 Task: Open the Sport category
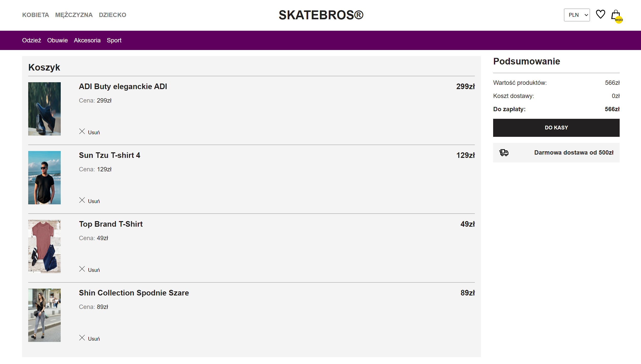click(x=114, y=40)
